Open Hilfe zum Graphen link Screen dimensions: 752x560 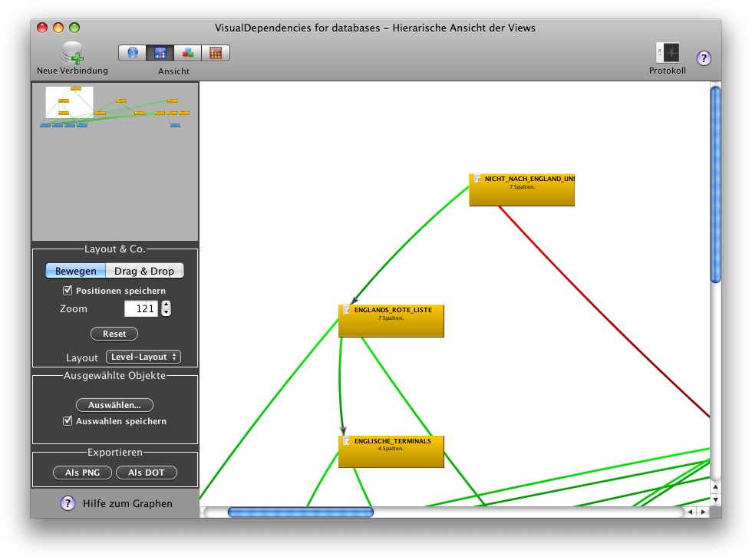(x=127, y=503)
